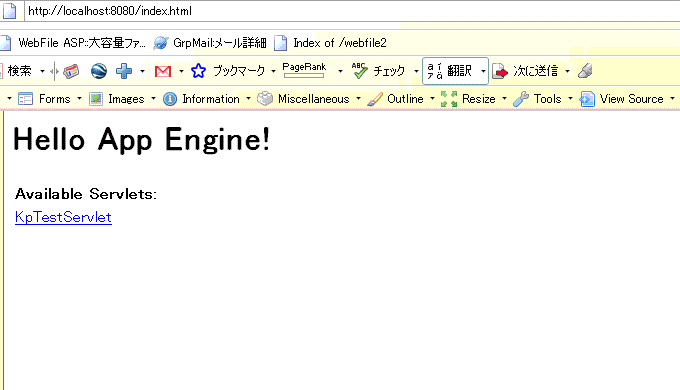Click the View Source icon

click(587, 99)
